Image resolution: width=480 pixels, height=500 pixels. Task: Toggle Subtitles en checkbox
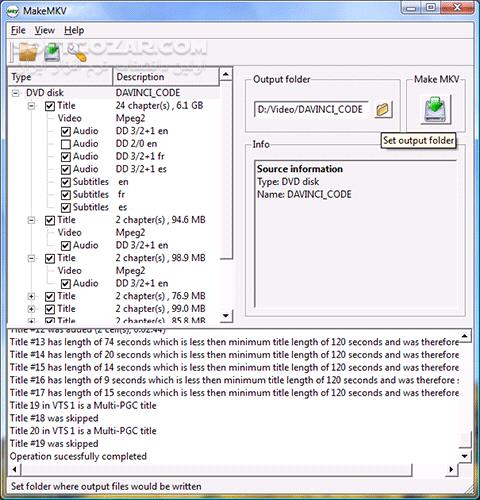tap(66, 182)
